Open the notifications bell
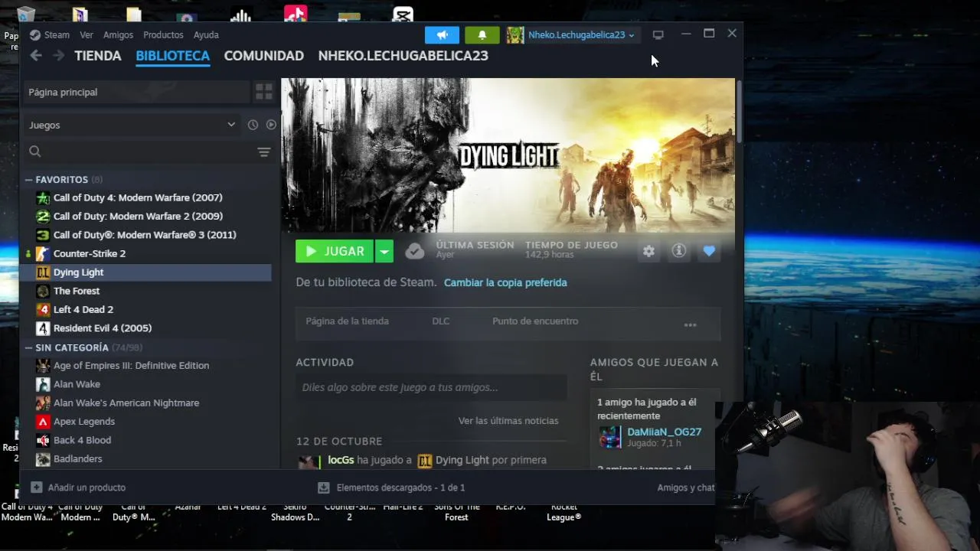980x551 pixels. 482,35
